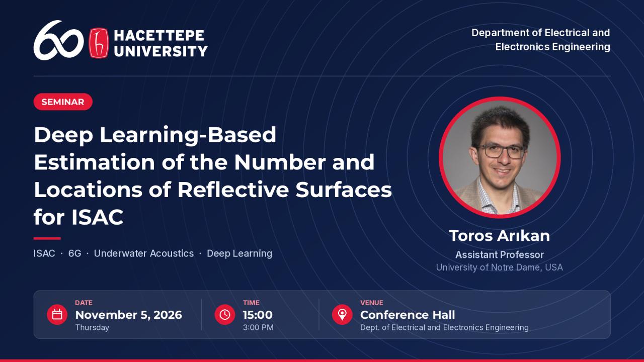Click the 60th anniversary logo
644x362 pixels.
point(58,40)
